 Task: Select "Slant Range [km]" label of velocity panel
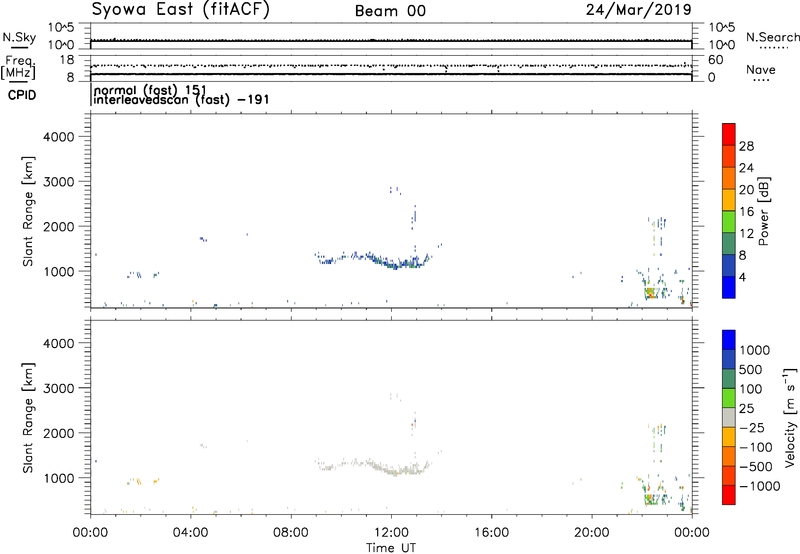click(28, 418)
